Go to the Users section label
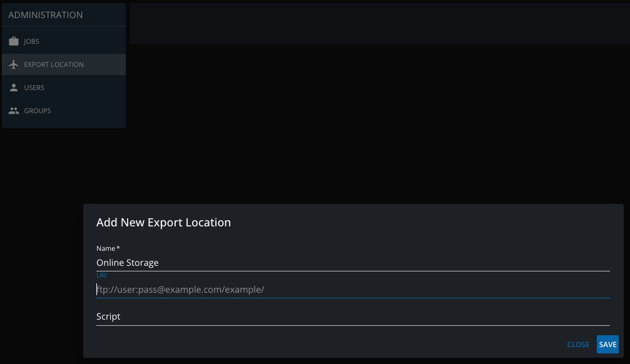Image resolution: width=630 pixels, height=364 pixels. point(34,88)
